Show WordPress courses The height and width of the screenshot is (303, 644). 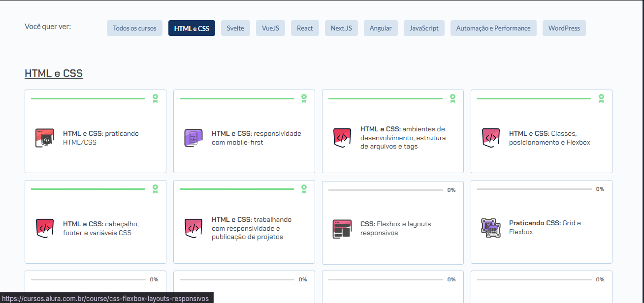[x=564, y=28]
